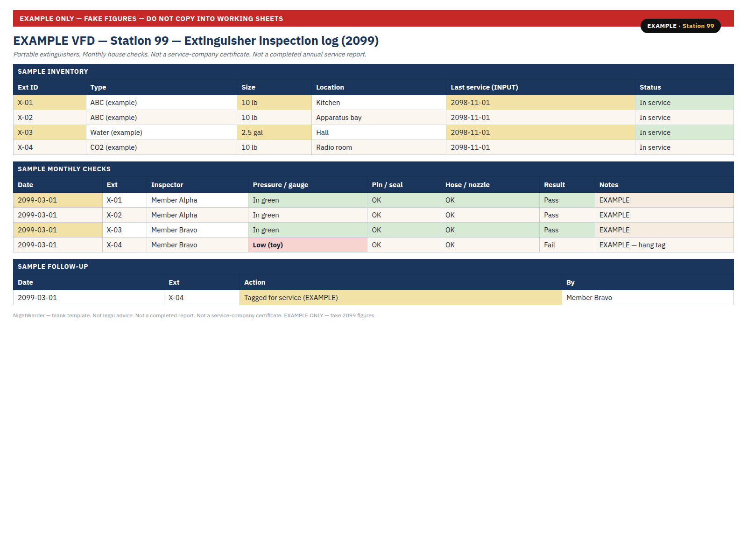Select the CO2 (example) type cell
The image size is (747, 560).
point(162,147)
